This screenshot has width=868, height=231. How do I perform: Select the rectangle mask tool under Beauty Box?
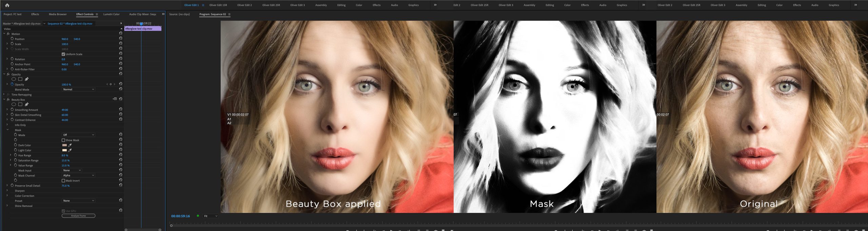(x=20, y=104)
